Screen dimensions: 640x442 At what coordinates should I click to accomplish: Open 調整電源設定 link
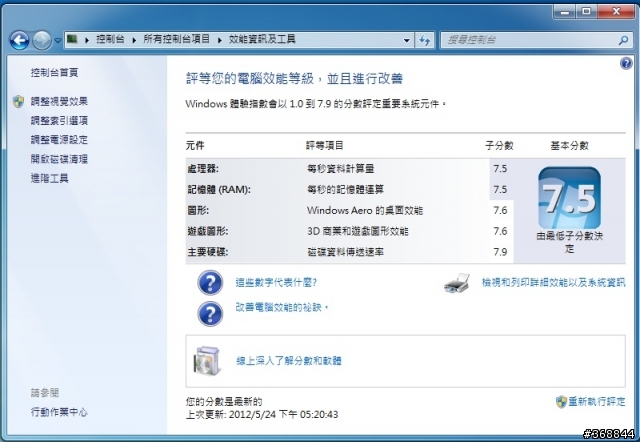59,140
